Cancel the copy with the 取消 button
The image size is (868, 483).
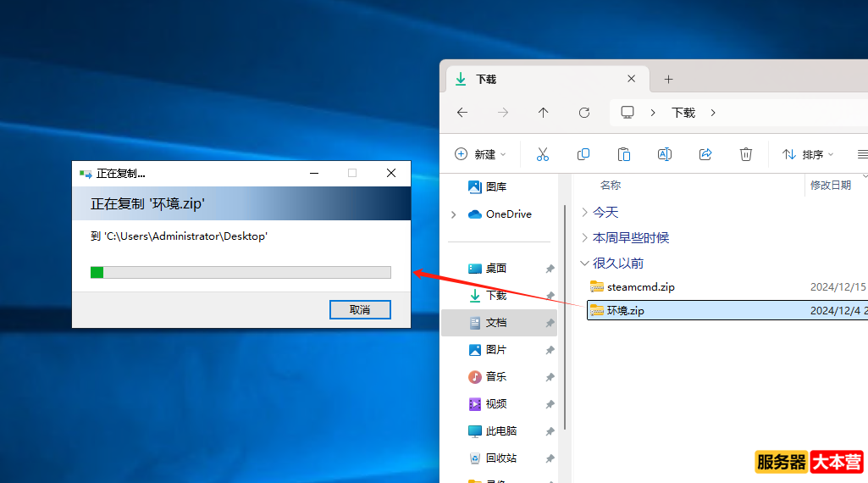tap(360, 309)
